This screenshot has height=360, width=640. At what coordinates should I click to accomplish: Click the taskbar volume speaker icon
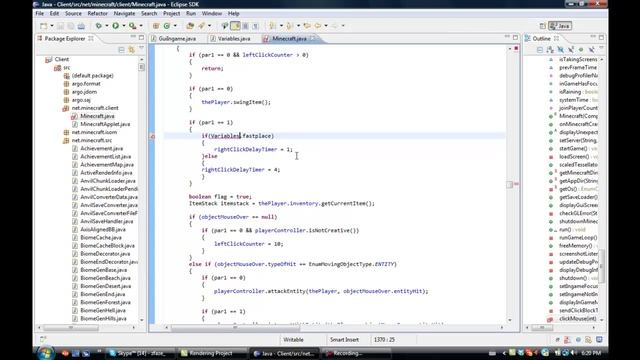(574, 353)
